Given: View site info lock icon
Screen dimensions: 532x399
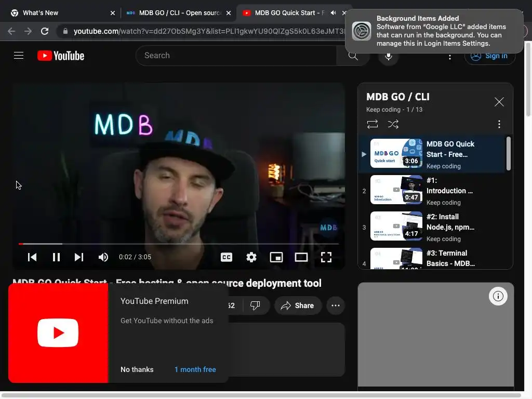Looking at the screenshot, I should coord(65,31).
